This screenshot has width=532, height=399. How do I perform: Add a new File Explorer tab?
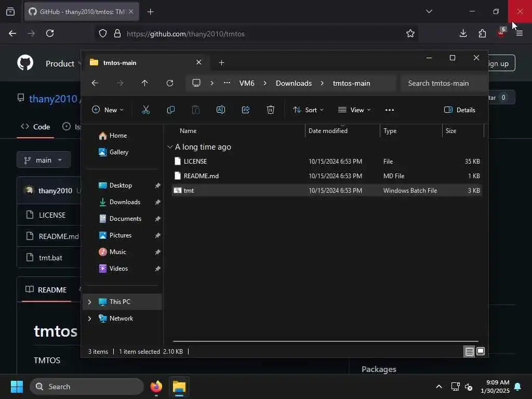[x=221, y=63]
